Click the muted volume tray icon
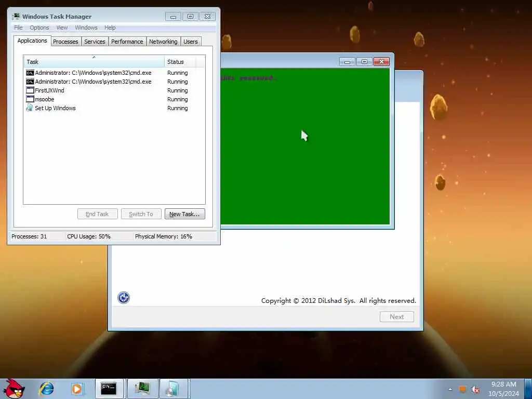532x399 pixels. 475,390
